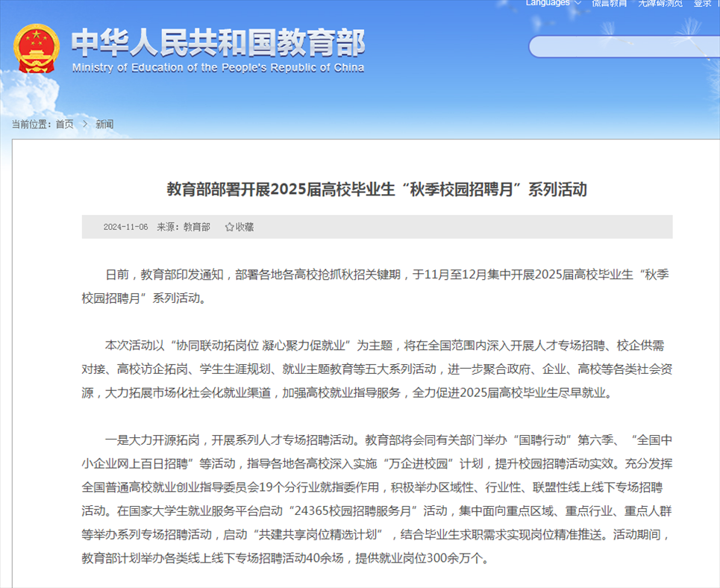Open the Languages menu label
Viewport: 720px width, 588px height.
[x=547, y=4]
